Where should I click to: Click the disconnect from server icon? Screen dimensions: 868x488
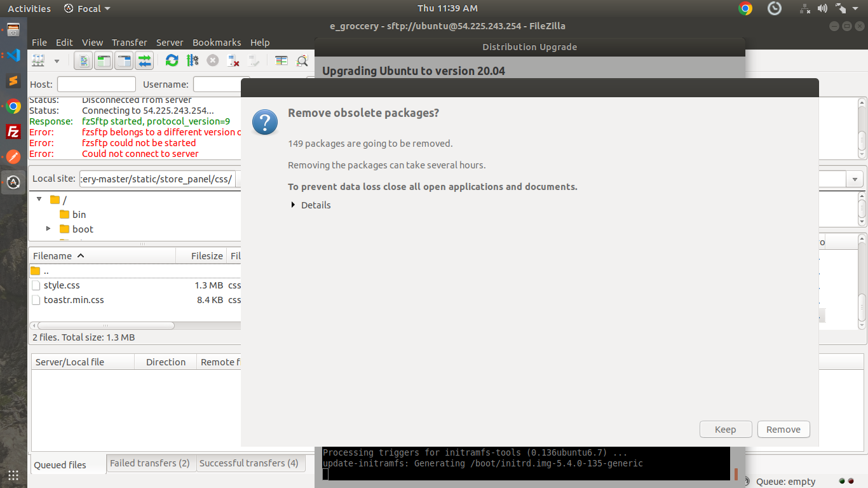(x=234, y=61)
